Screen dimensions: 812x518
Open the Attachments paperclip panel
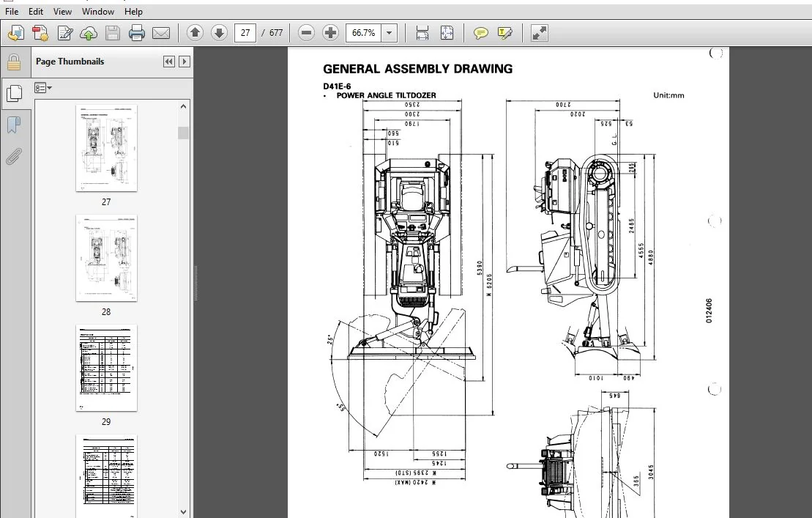point(14,156)
